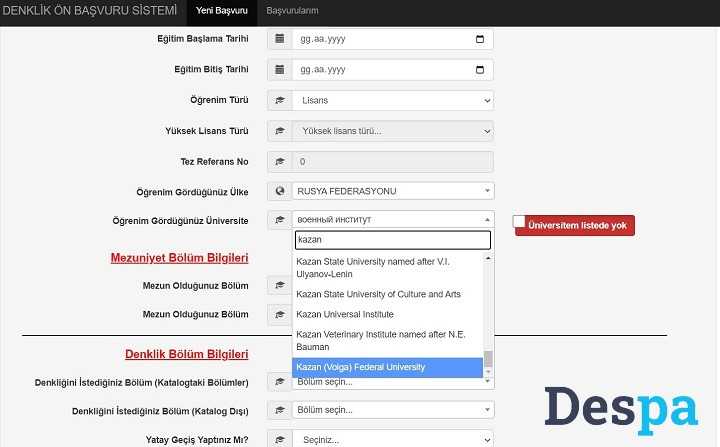Click calendar icon beside Eğitim Bitiş Tarihi

(x=280, y=70)
